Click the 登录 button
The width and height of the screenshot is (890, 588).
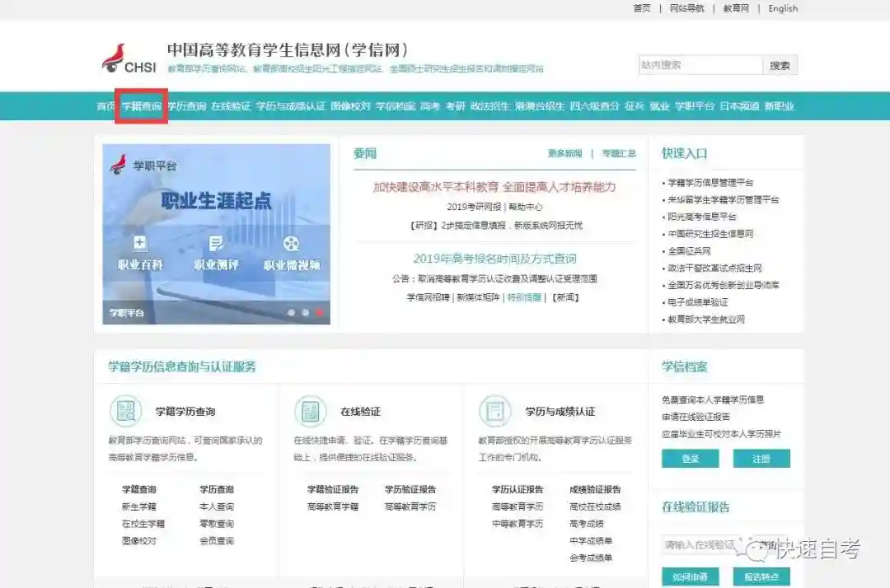[690, 459]
